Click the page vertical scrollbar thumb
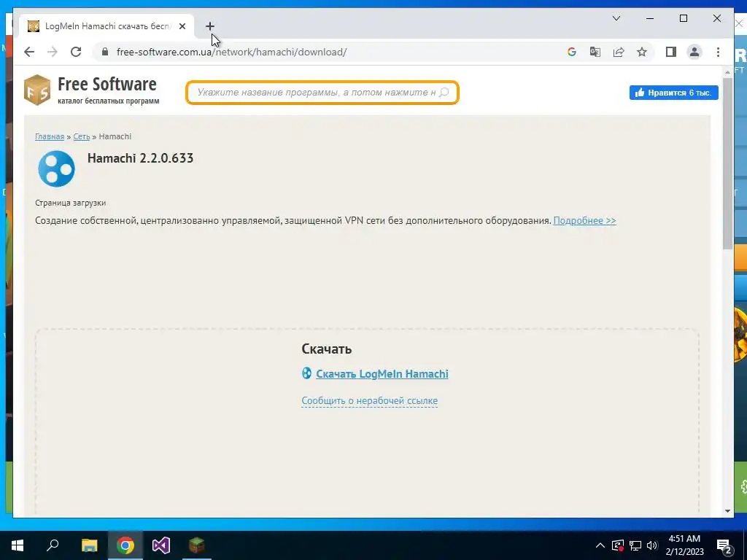The width and height of the screenshot is (747, 560). [727, 163]
